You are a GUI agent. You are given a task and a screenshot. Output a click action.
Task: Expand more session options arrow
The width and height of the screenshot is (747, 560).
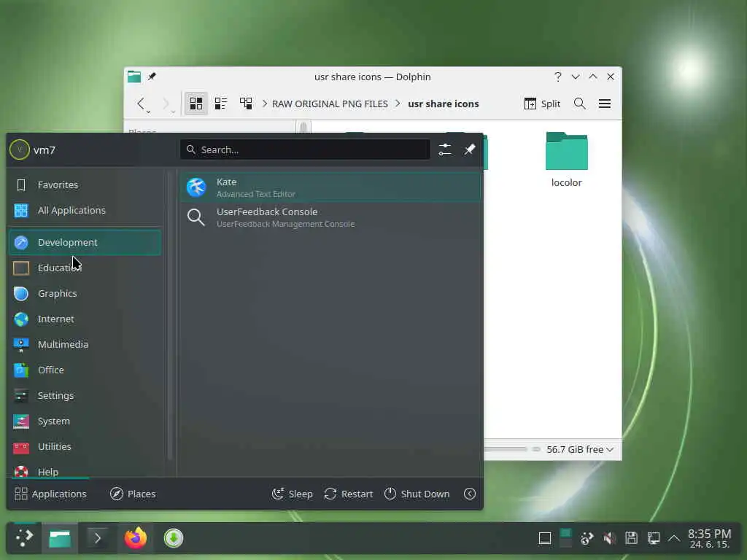[470, 494]
